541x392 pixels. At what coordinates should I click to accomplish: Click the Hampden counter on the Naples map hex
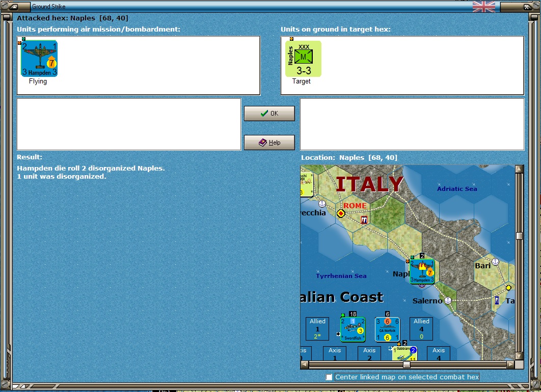point(422,271)
